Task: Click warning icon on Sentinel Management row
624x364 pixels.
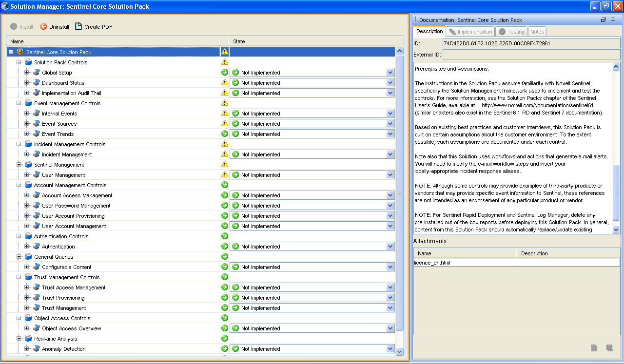Action: [225, 165]
